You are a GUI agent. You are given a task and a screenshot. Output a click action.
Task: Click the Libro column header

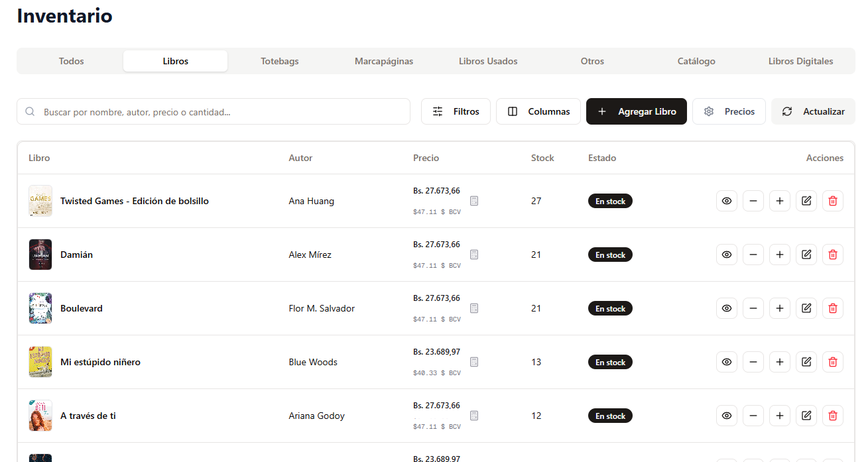[39, 158]
